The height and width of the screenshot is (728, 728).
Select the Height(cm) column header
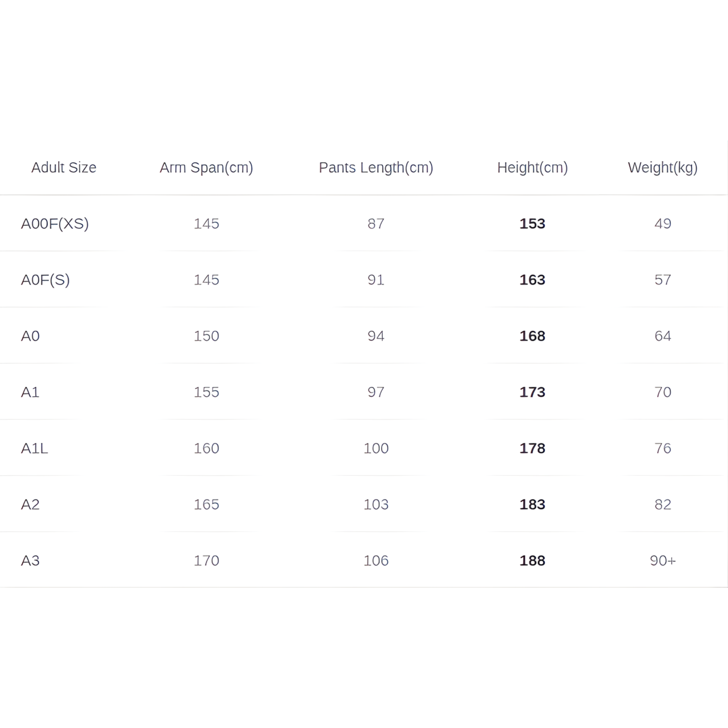tap(532, 167)
